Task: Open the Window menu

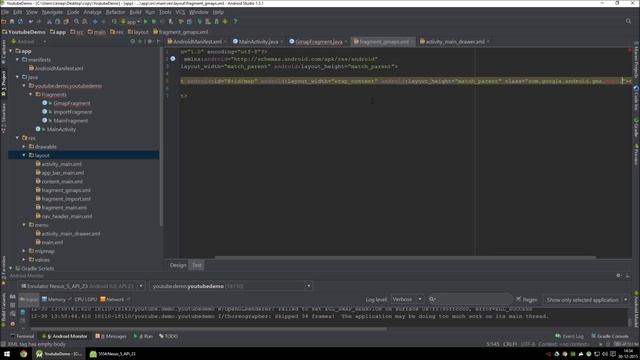Action: click(x=198, y=12)
